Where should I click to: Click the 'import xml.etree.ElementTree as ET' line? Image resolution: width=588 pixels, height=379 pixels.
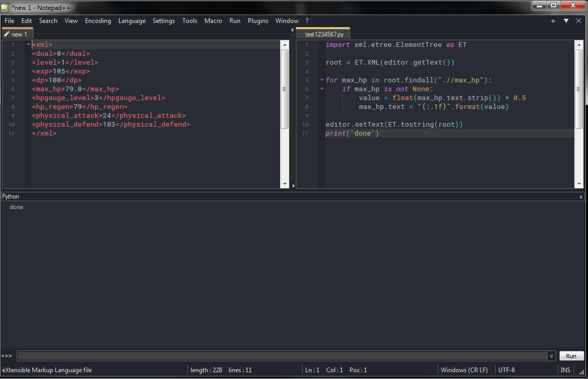pyautogui.click(x=396, y=45)
